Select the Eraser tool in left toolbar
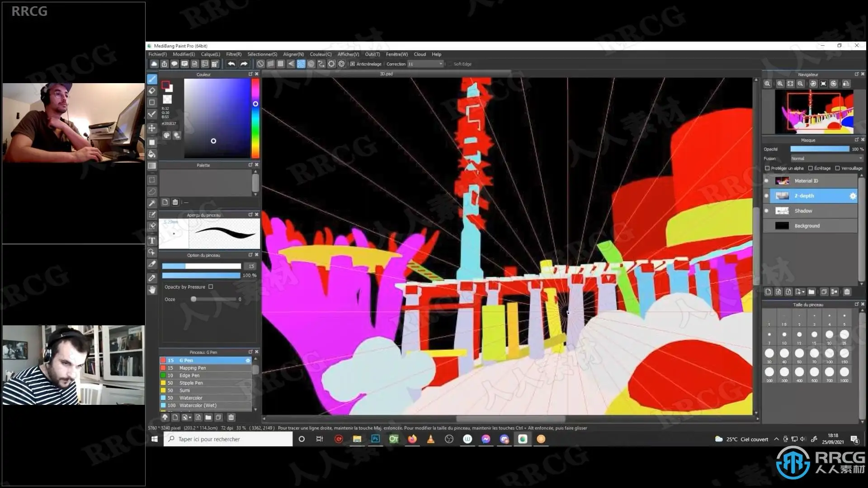Viewport: 868px width, 488px height. coord(152,91)
